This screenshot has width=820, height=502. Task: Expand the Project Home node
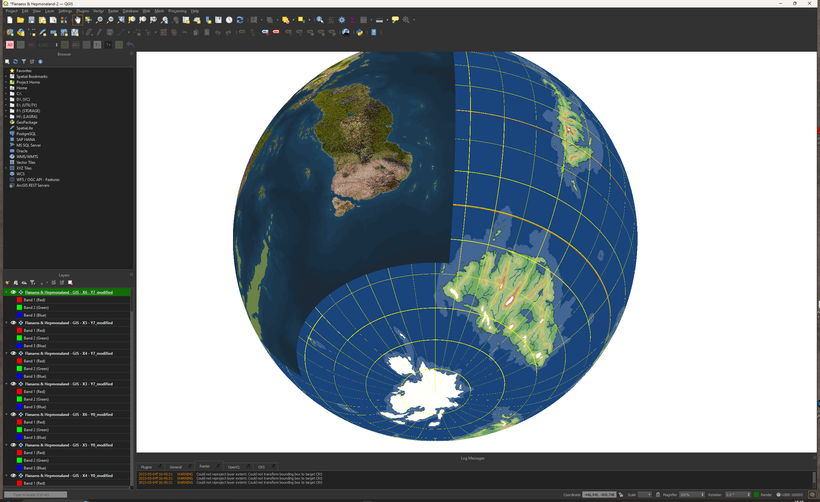point(6,82)
